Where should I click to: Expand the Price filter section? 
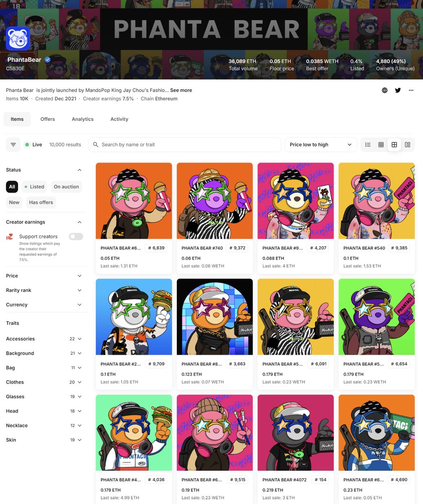[44, 276]
